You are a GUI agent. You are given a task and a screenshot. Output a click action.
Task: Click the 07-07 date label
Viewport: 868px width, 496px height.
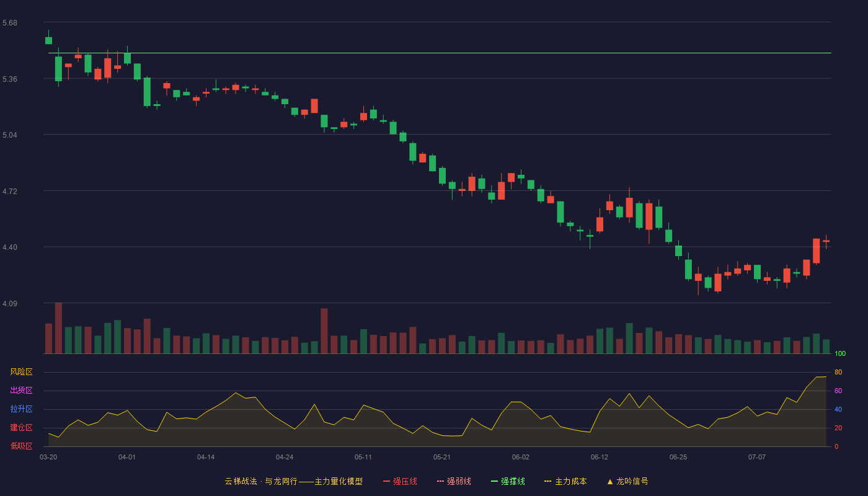757,457
